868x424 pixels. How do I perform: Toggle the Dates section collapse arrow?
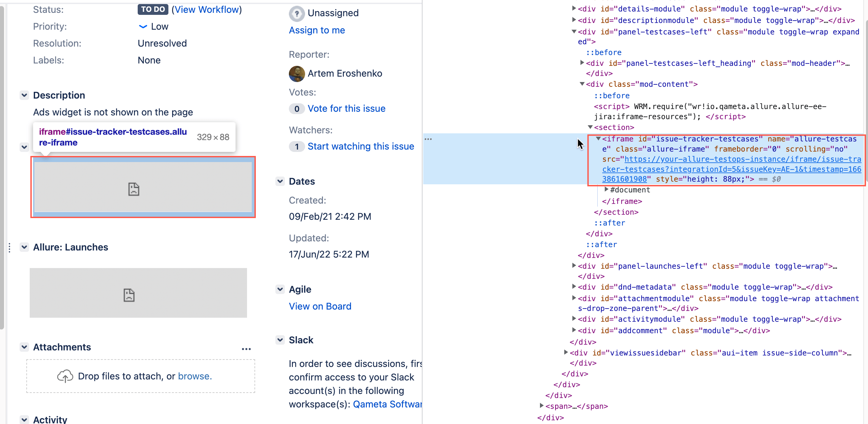[279, 181]
